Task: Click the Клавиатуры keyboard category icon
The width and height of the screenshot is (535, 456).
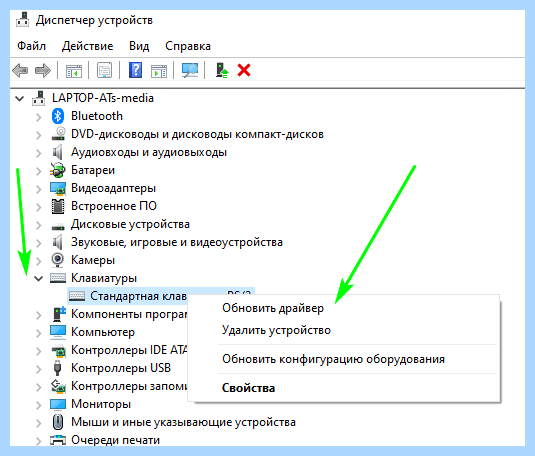Action: 58,278
